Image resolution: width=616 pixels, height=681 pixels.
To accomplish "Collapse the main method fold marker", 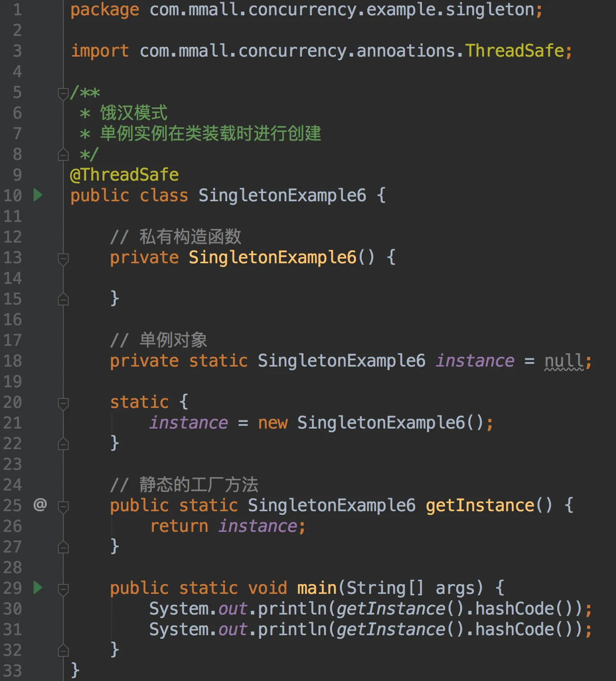I will [x=63, y=590].
